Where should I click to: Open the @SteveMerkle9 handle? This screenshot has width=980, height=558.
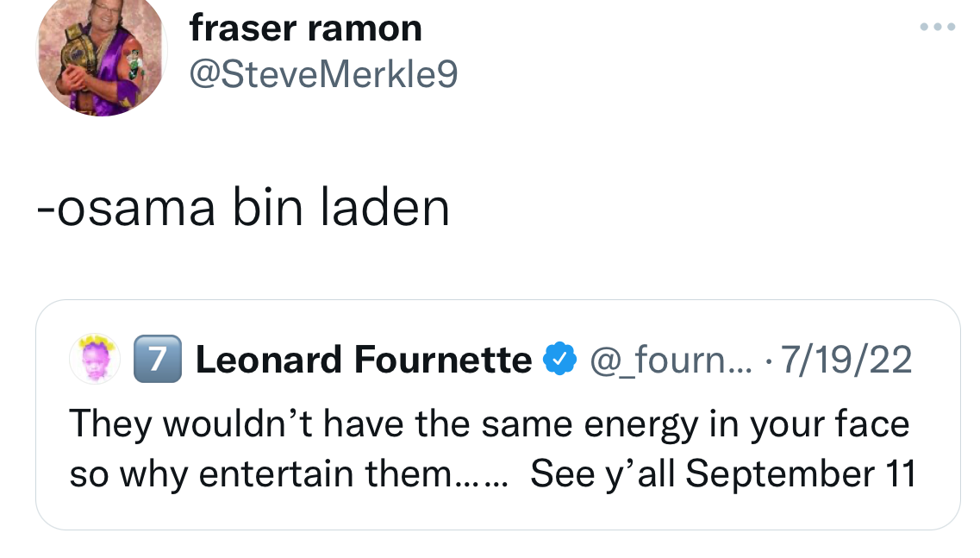point(323,75)
